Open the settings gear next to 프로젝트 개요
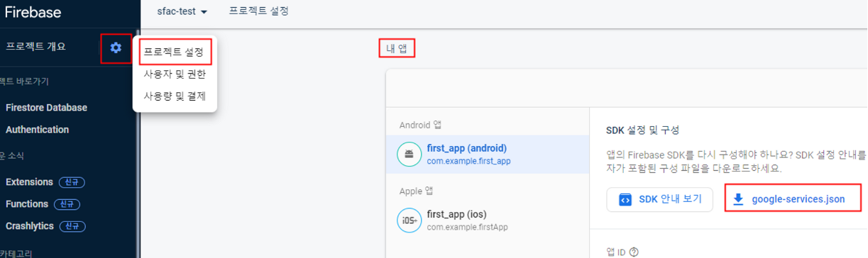 tap(116, 47)
